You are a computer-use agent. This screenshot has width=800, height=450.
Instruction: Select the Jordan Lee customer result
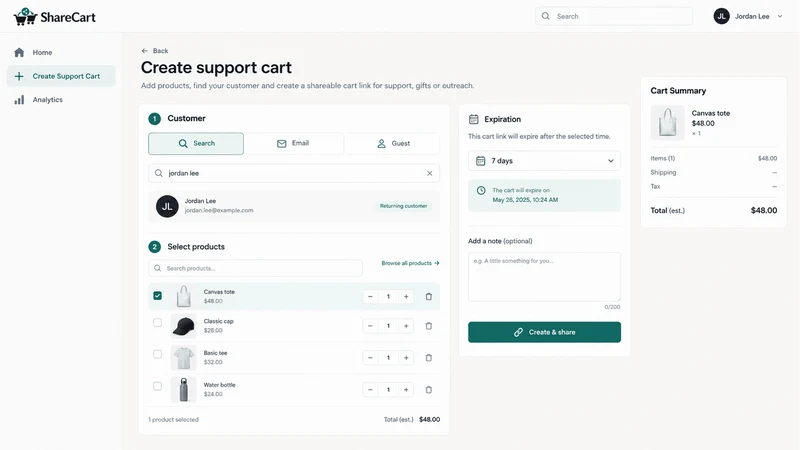click(294, 206)
